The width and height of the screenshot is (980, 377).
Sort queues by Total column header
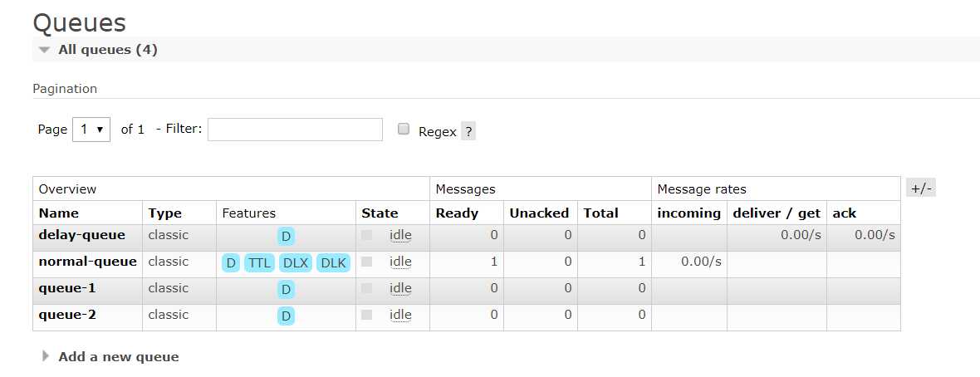[x=601, y=213]
